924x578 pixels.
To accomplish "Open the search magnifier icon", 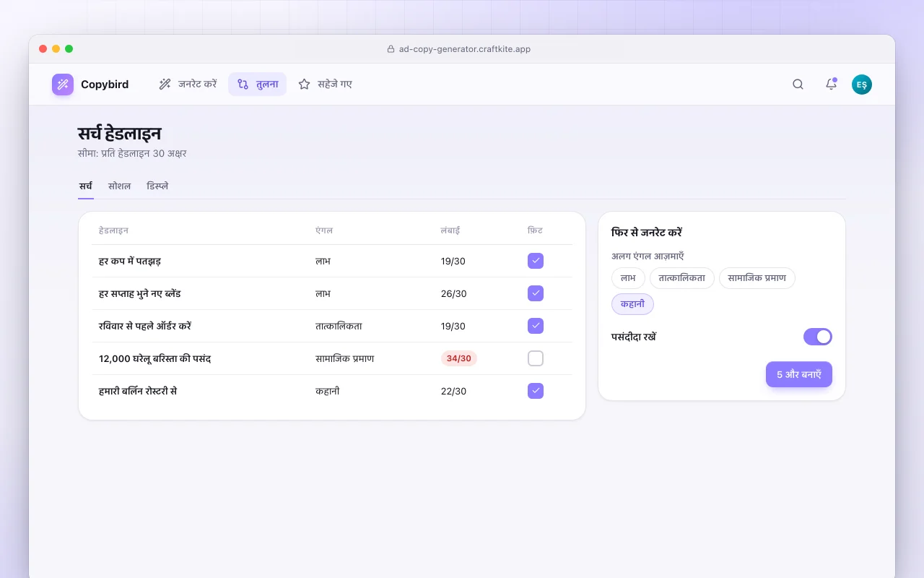I will [x=798, y=85].
